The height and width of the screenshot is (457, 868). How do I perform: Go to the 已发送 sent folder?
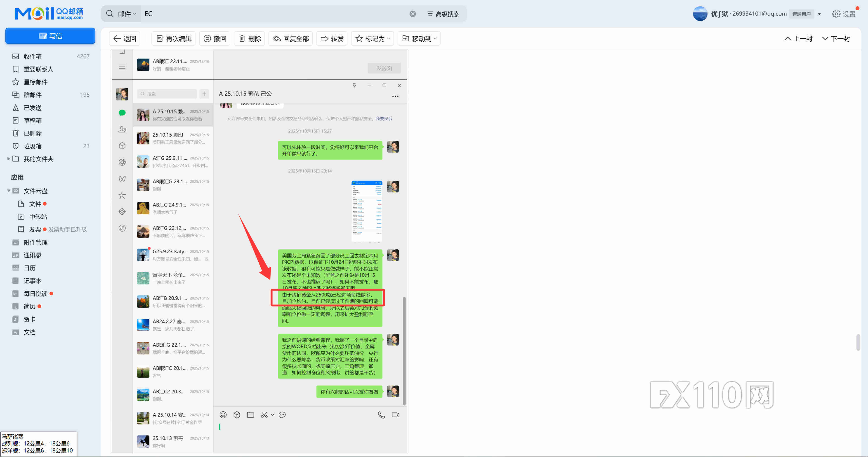click(51, 108)
